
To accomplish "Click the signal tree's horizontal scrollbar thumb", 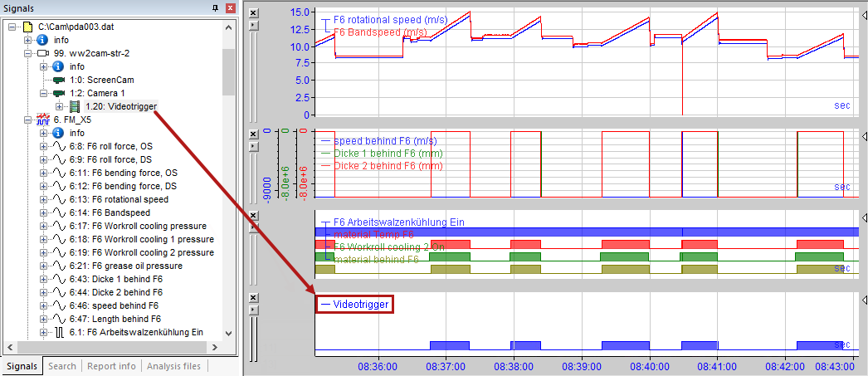I will pyautogui.click(x=110, y=346).
